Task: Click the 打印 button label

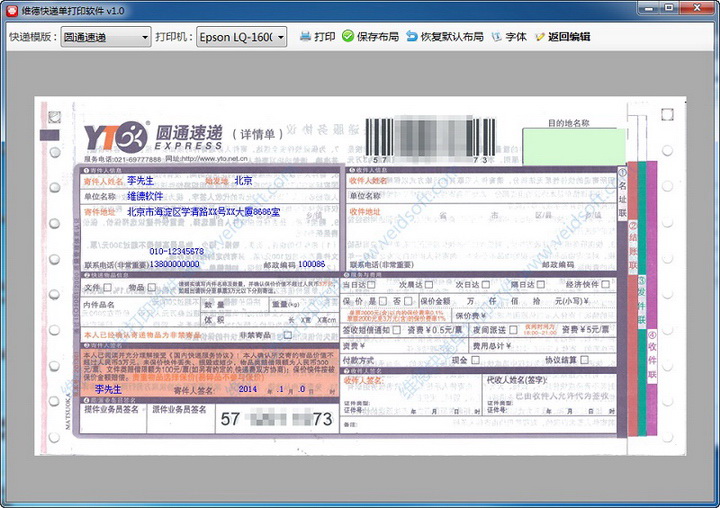Action: tap(325, 37)
